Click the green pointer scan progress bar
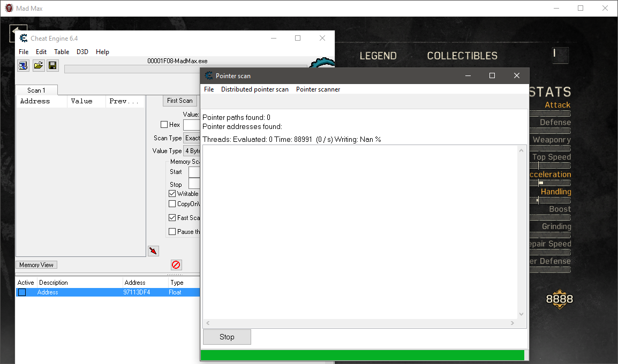The image size is (618, 364). (x=362, y=355)
